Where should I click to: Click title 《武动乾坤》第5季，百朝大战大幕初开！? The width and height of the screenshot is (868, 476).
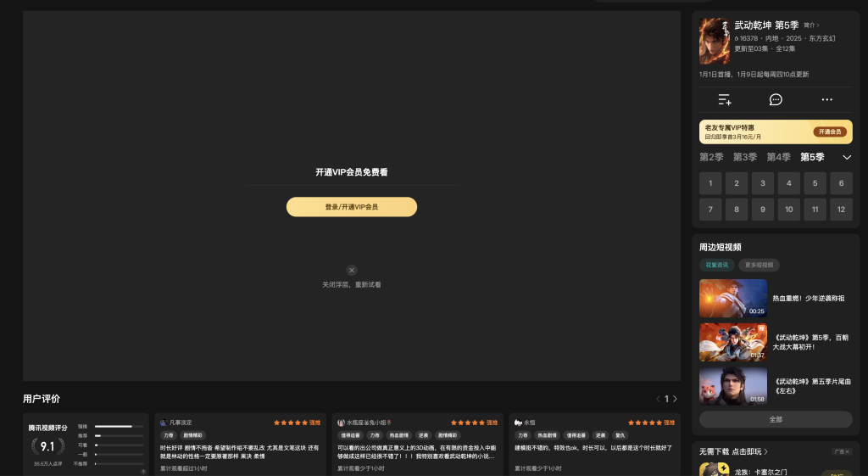click(x=810, y=342)
